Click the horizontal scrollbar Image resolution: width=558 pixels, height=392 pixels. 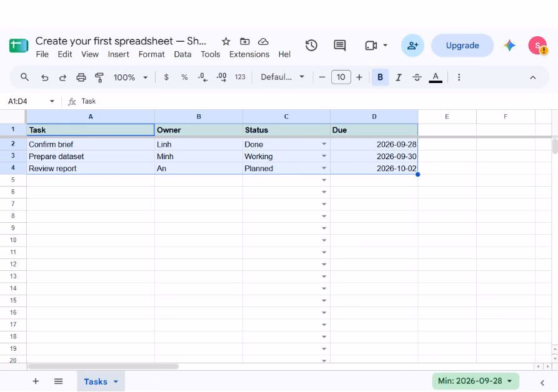(x=103, y=366)
